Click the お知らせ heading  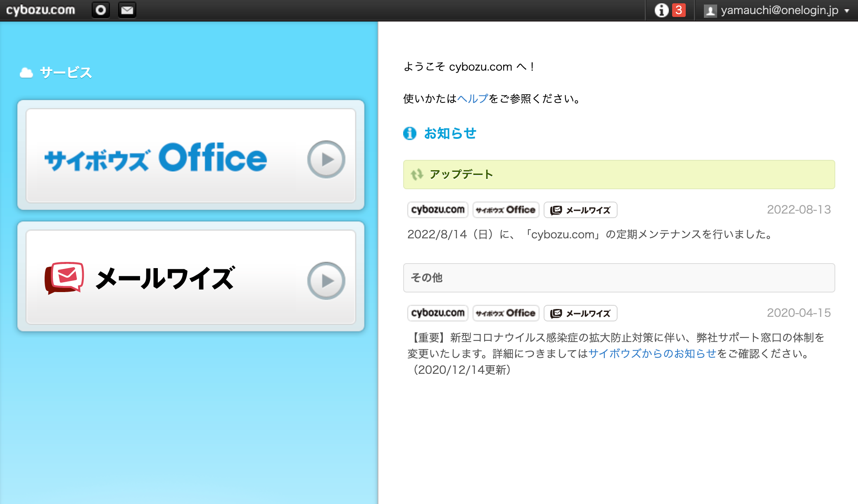[x=450, y=133]
